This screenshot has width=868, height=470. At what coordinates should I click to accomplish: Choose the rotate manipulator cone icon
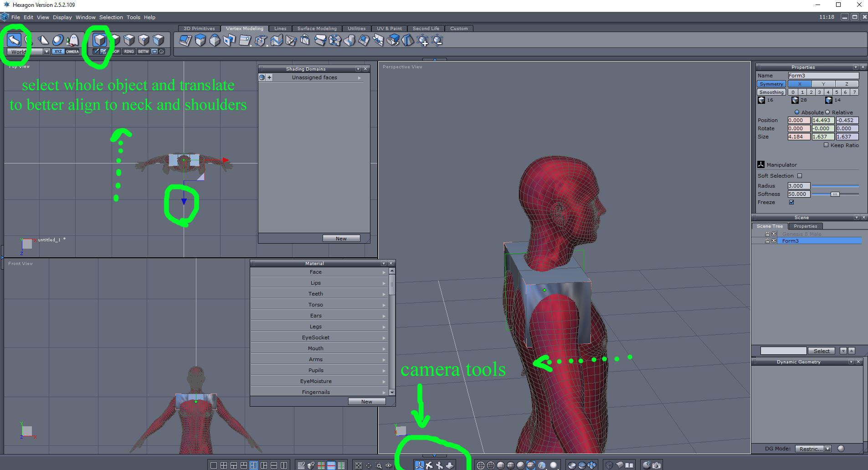click(x=43, y=40)
